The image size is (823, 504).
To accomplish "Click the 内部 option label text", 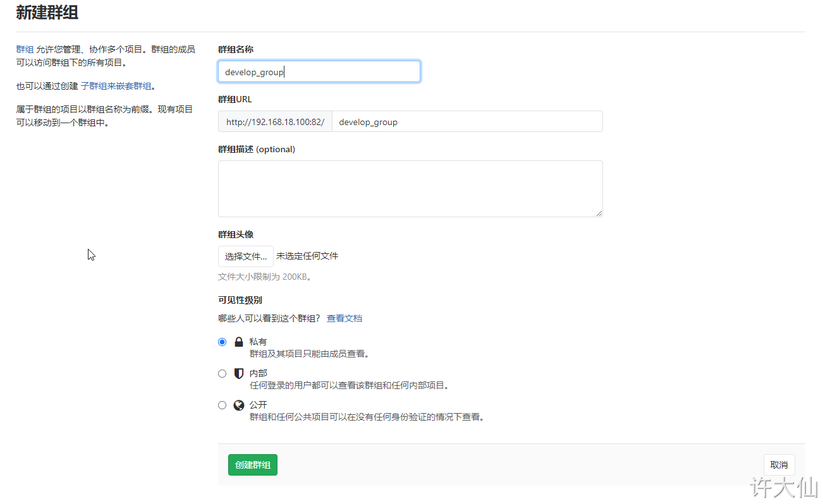I will click(258, 373).
